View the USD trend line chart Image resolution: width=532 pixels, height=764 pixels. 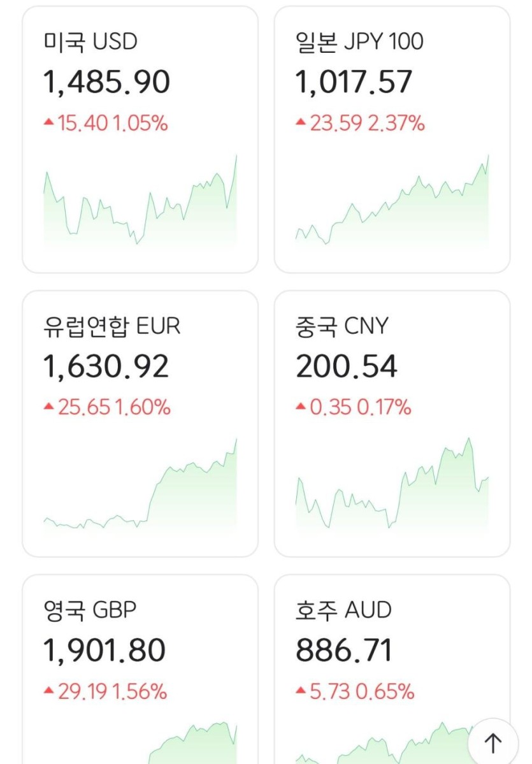point(140,204)
